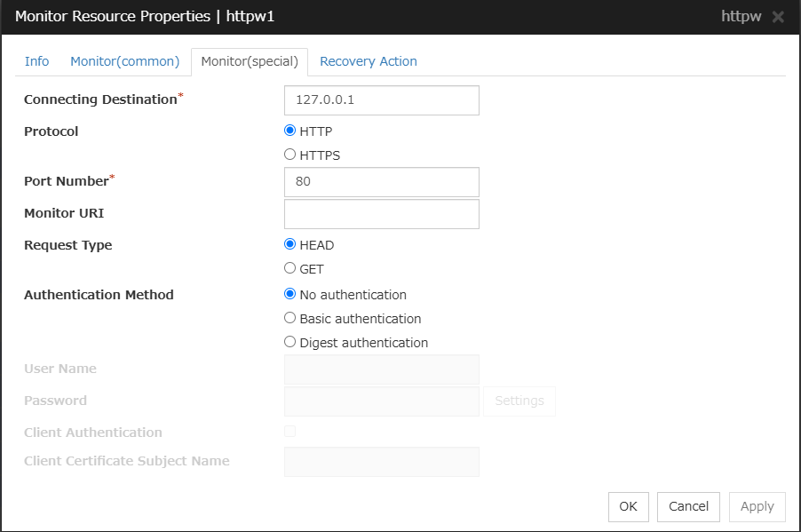Go to the Recovery Action tab
This screenshot has width=801, height=532.
[368, 61]
